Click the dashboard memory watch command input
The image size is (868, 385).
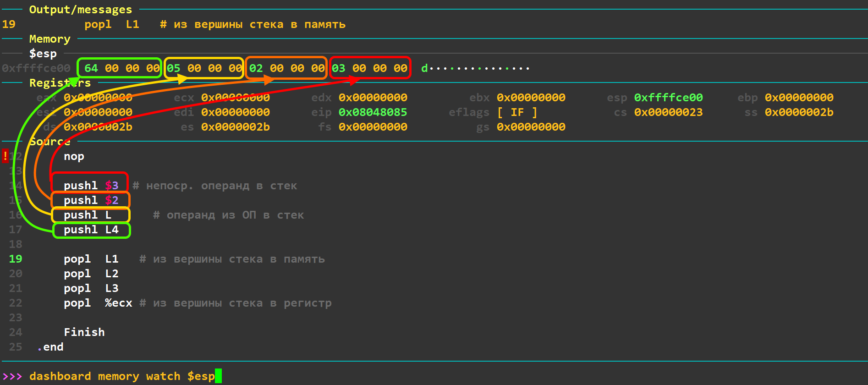(121, 376)
